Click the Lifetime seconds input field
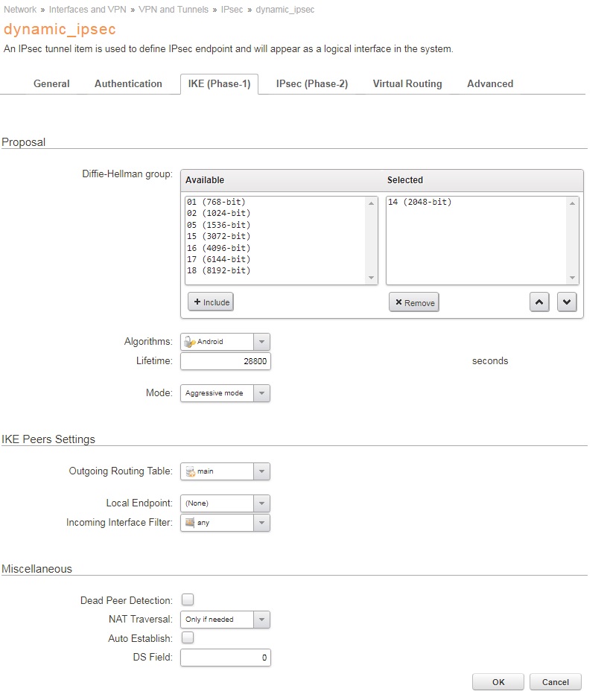The height and width of the screenshot is (700, 610). [225, 361]
